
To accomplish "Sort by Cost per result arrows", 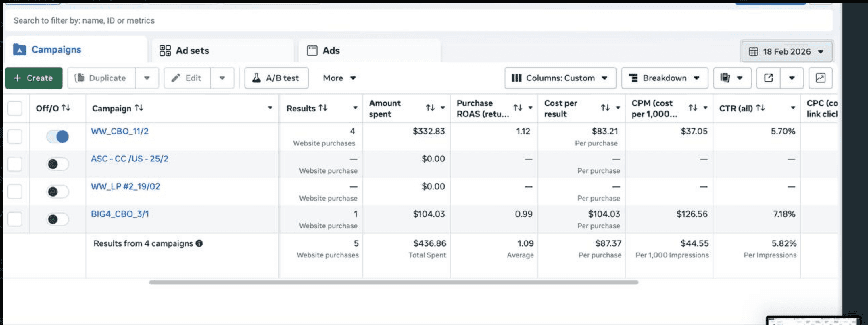I will [x=605, y=108].
